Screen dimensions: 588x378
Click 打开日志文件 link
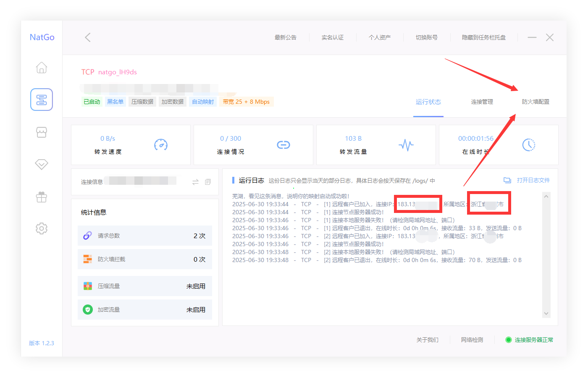[533, 180]
